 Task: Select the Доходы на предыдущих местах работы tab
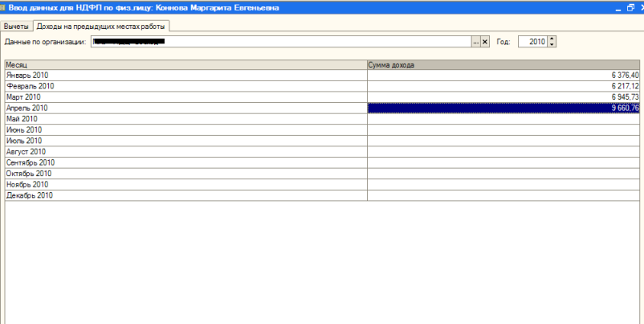click(x=101, y=26)
